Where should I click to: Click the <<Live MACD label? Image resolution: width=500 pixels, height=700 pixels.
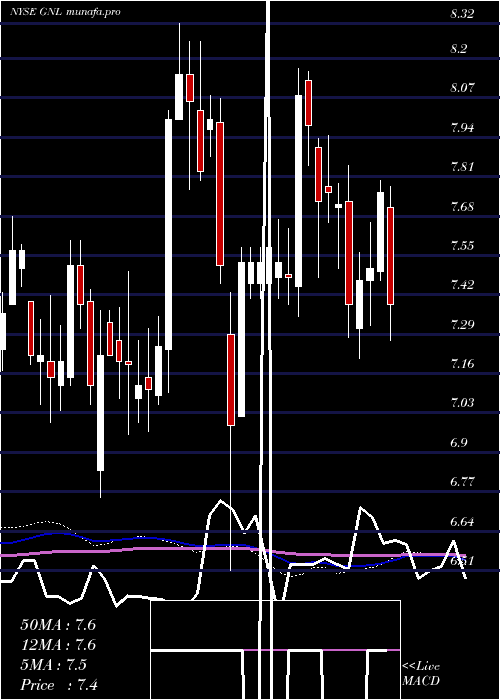click(x=421, y=673)
